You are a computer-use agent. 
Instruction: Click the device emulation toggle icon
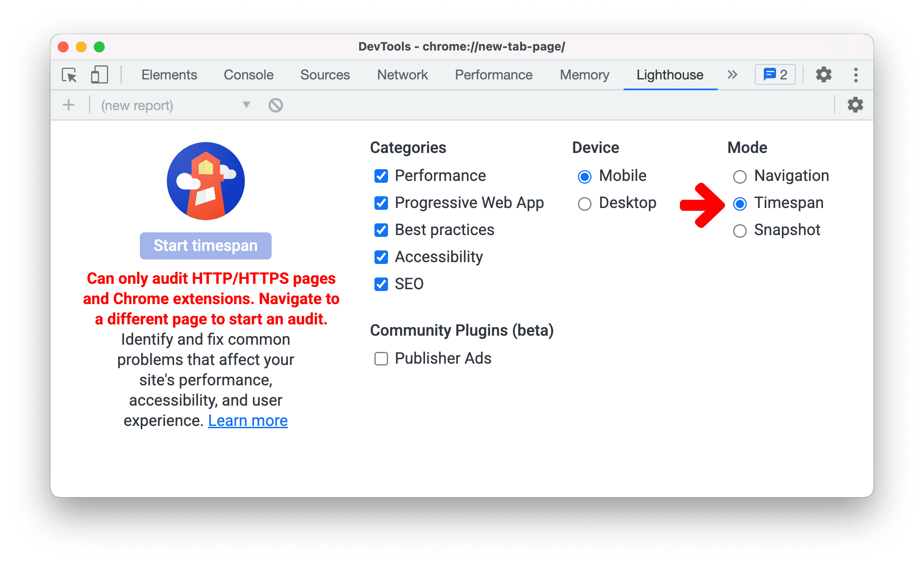pyautogui.click(x=98, y=73)
